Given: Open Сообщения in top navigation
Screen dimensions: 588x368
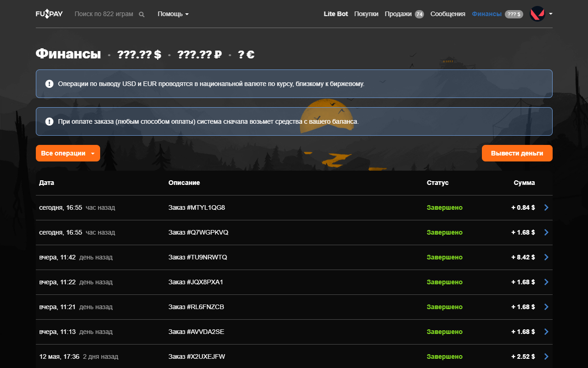Looking at the screenshot, I should (x=448, y=14).
